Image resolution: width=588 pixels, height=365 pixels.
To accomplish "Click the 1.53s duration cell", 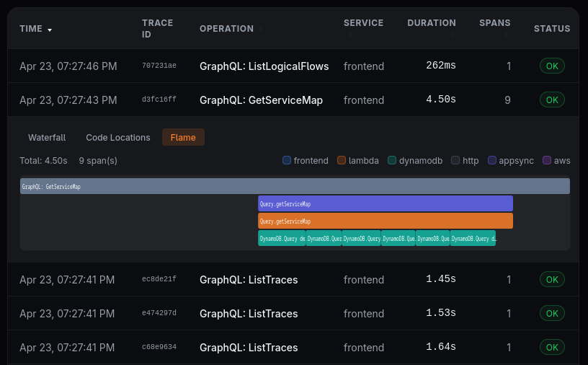I will (x=441, y=312).
